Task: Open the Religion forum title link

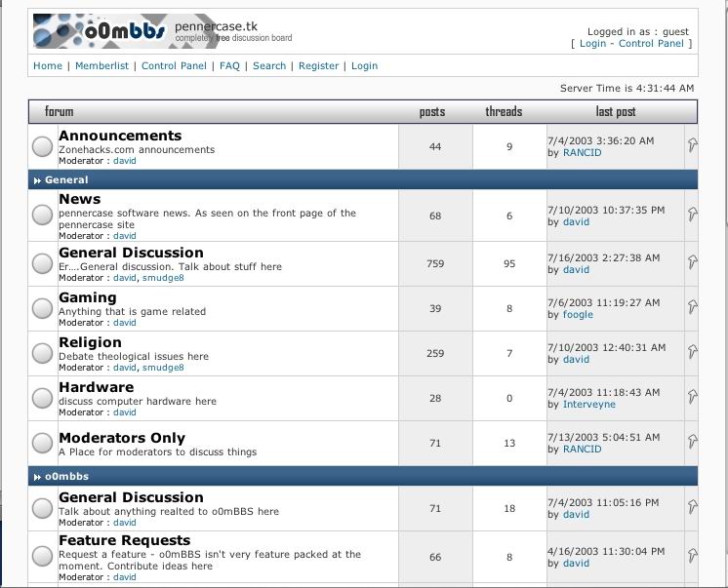Action: (90, 342)
